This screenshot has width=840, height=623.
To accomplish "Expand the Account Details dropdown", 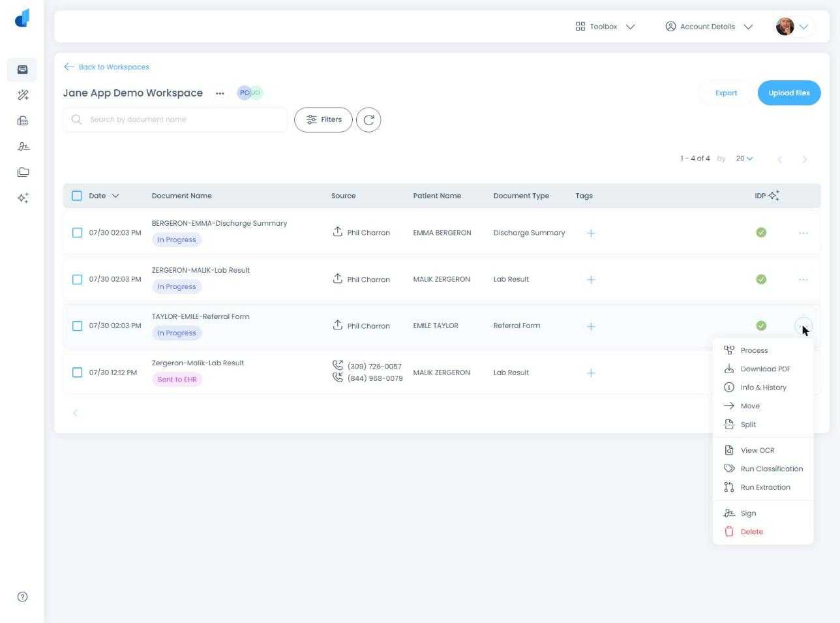I will coord(709,27).
